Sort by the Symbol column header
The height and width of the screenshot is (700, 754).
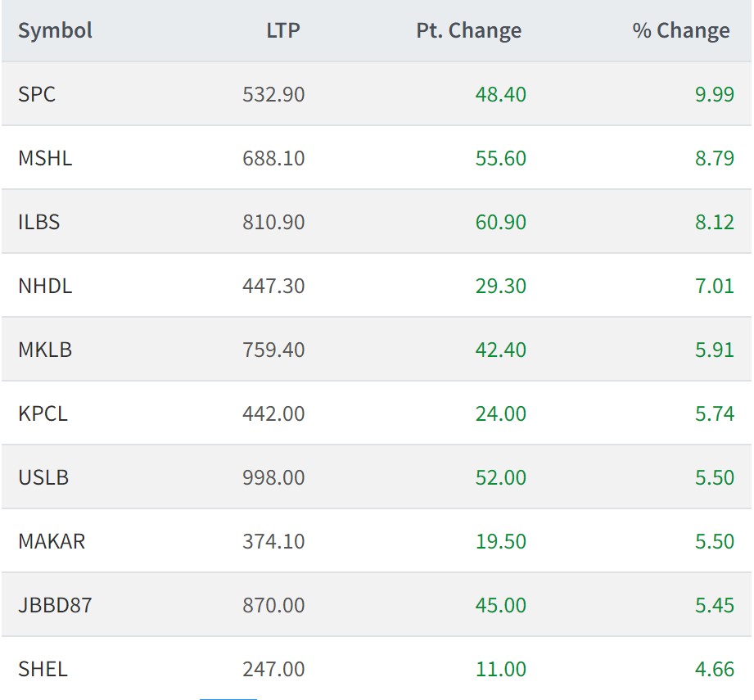click(x=55, y=31)
